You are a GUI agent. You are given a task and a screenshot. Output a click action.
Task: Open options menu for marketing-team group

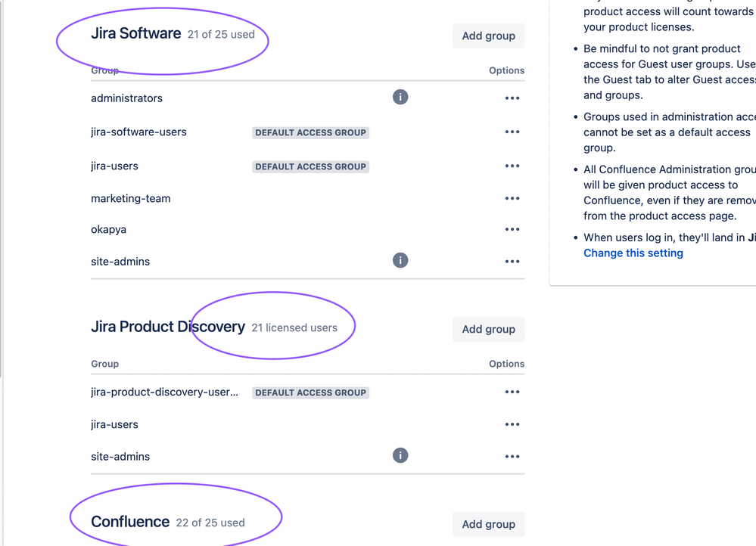click(x=512, y=199)
